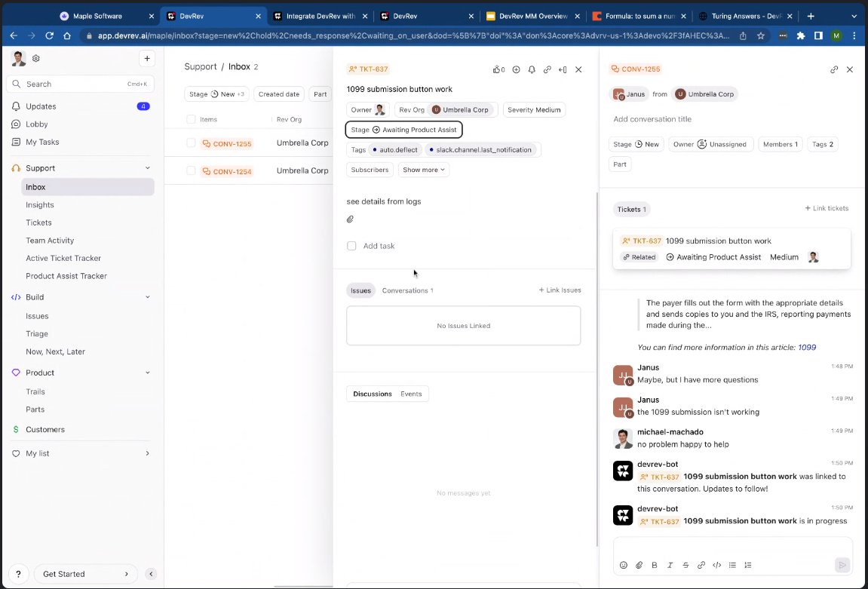Collapse the Build section chevron
This screenshot has width=868, height=589.
coord(147,297)
